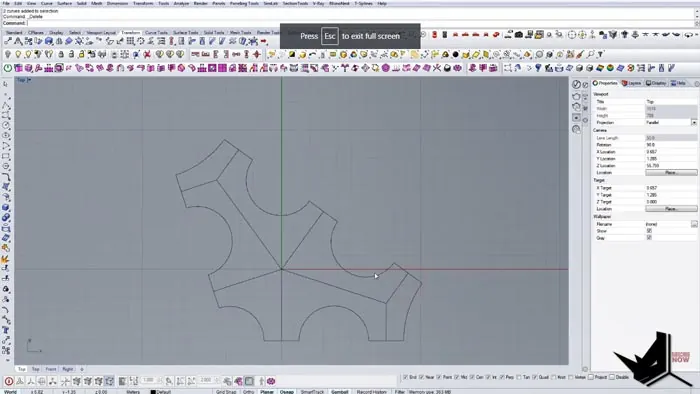Toggle Planar in the status bar
Viewport: 700px width, 394px height.
267,392
